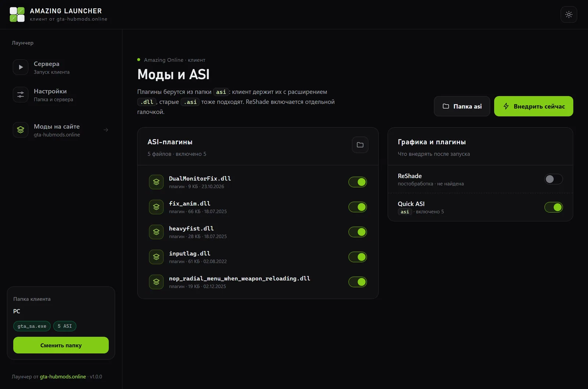The width and height of the screenshot is (588, 389).
Task: Select the fix_anim.dll file name
Action: point(190,203)
